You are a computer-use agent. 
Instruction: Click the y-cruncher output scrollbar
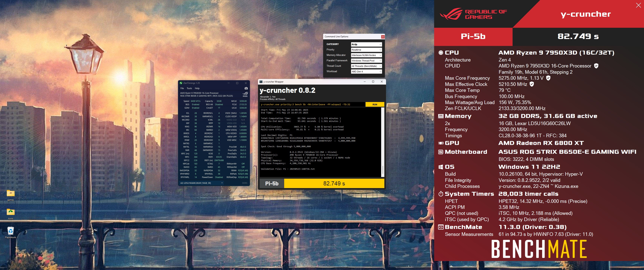pos(382,142)
